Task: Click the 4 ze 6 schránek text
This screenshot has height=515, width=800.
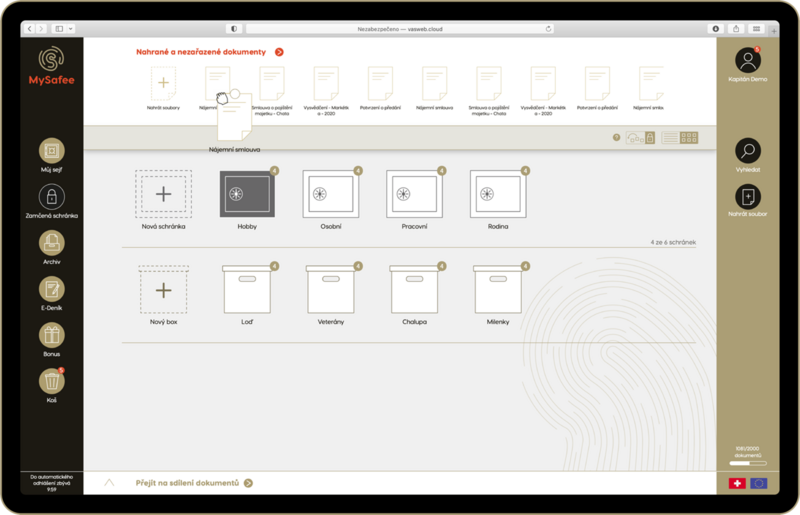Action: point(673,242)
